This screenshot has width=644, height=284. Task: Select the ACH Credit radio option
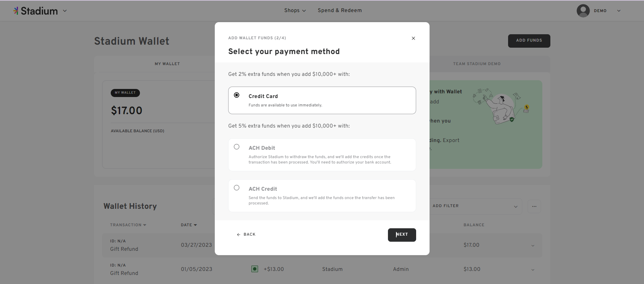237,188
